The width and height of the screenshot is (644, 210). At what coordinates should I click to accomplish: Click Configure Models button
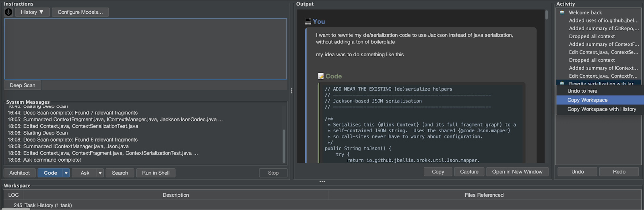80,12
